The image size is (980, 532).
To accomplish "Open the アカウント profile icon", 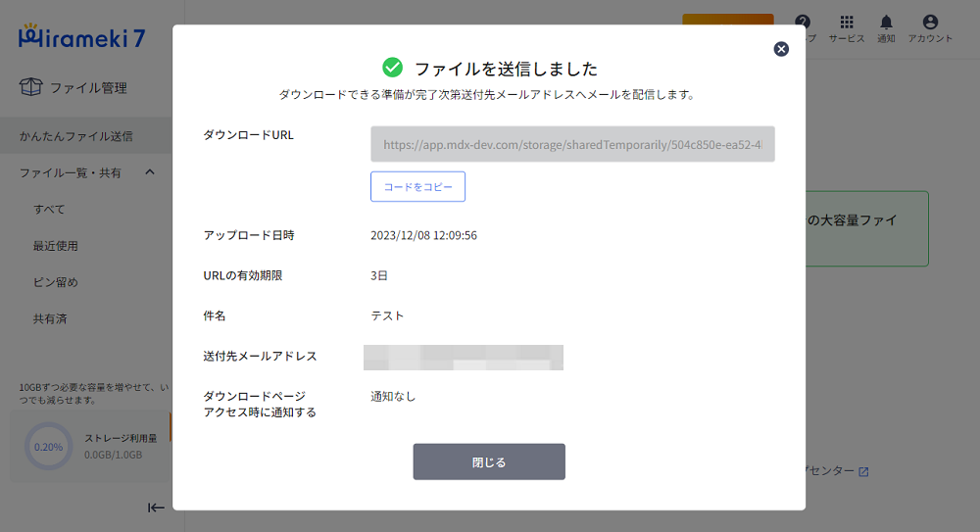I will (930, 23).
